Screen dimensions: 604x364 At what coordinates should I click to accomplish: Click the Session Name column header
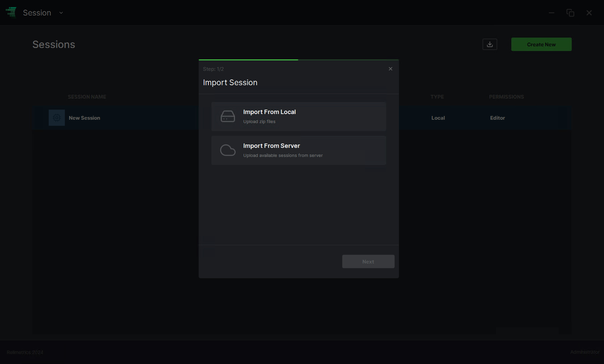click(87, 97)
